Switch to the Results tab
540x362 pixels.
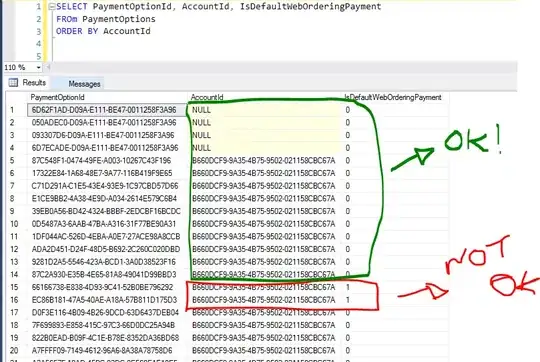(x=28, y=83)
